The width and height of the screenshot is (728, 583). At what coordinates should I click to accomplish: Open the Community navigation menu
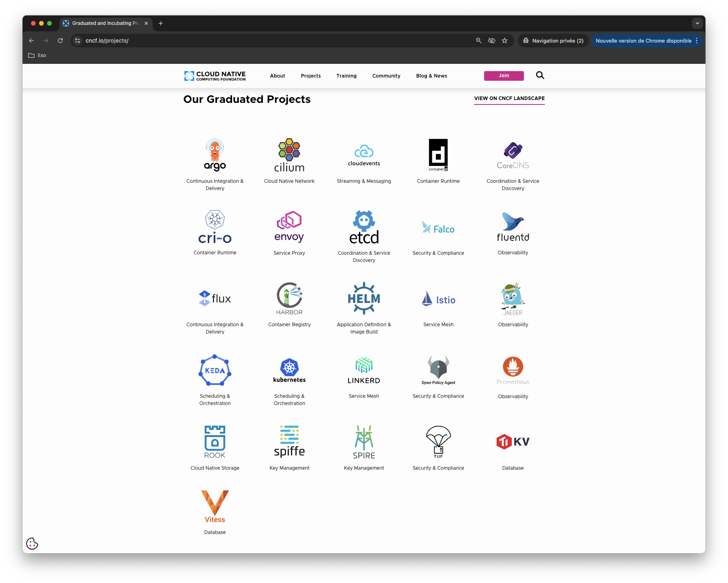pyautogui.click(x=386, y=76)
